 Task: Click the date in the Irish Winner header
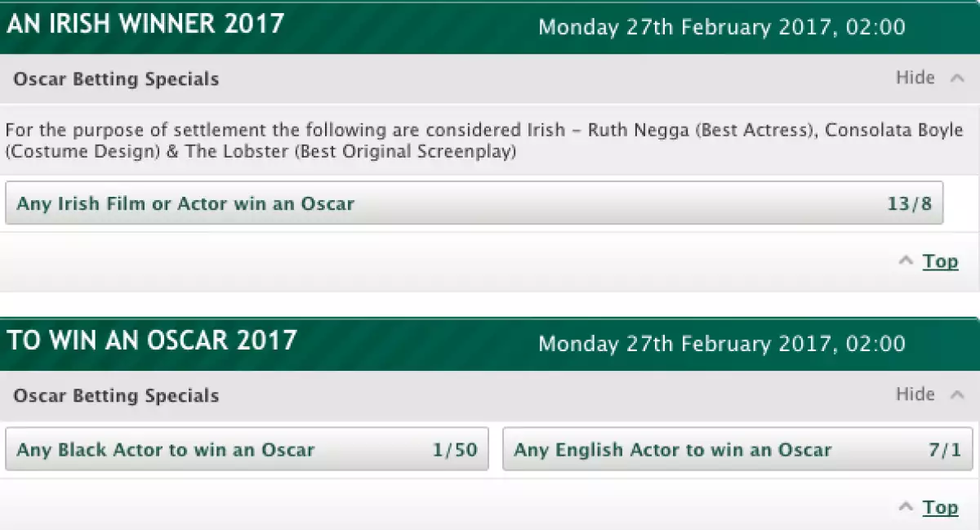tap(722, 27)
